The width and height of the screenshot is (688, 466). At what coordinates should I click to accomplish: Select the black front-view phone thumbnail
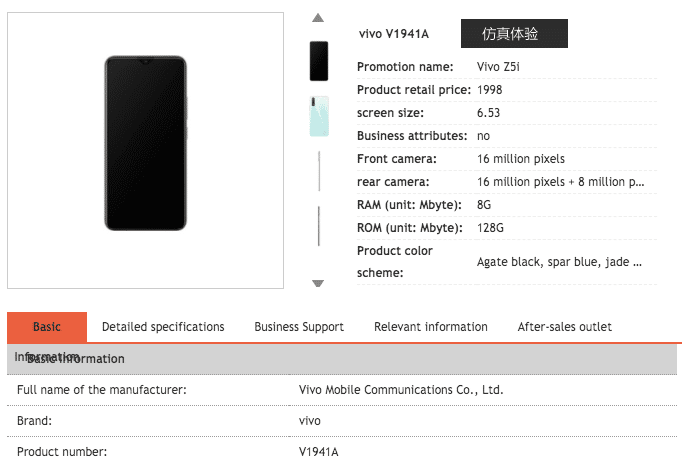click(319, 61)
